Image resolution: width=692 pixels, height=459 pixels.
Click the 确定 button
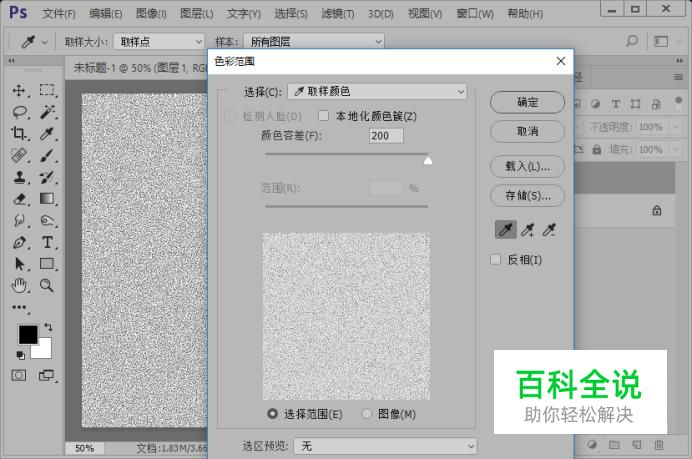527,102
